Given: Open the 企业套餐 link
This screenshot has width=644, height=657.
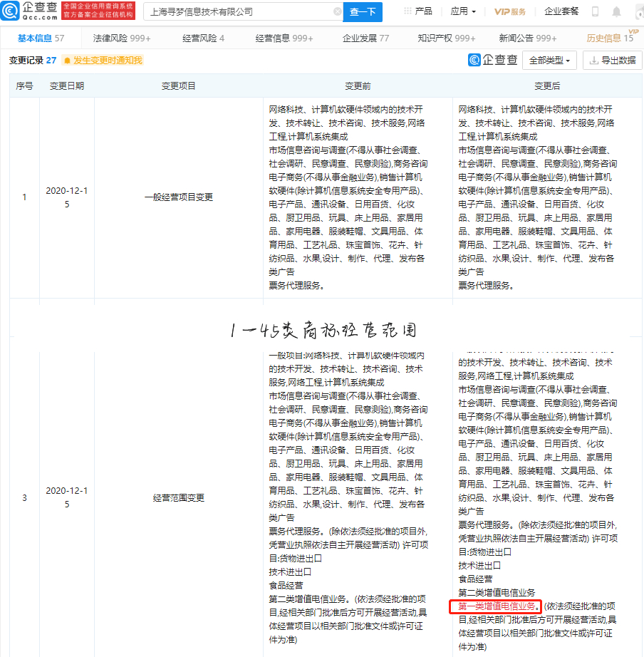Looking at the screenshot, I should pyautogui.click(x=561, y=11).
